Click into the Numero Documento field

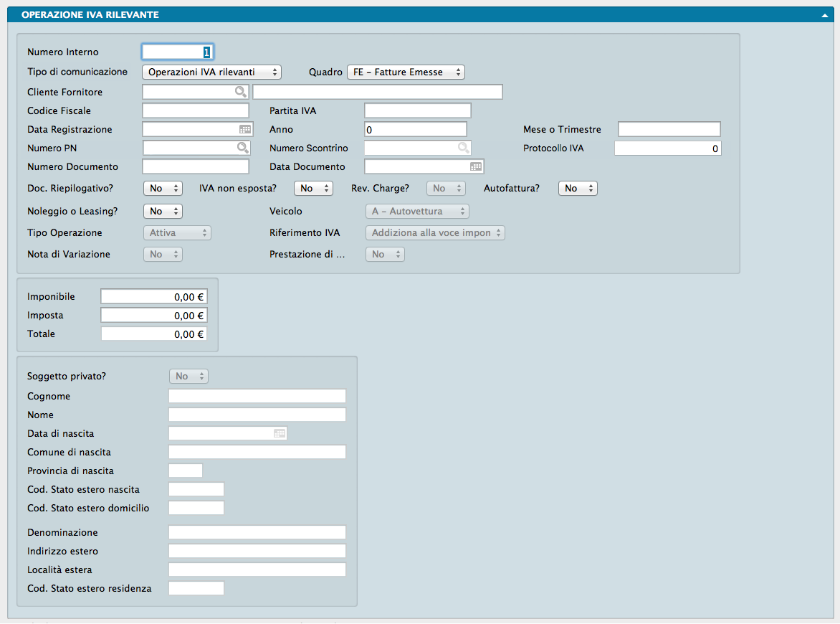[x=196, y=166]
